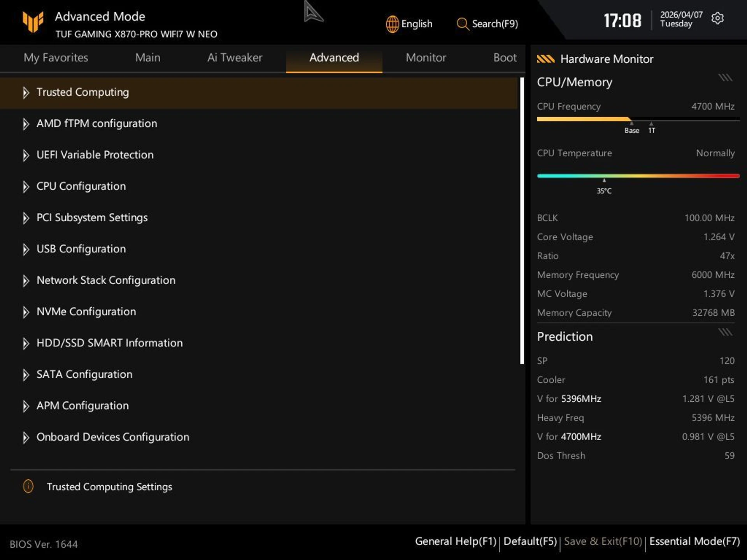This screenshot has width=747, height=560.
Task: Click the MC Voltage 1.376 V value
Action: pyautogui.click(x=719, y=294)
